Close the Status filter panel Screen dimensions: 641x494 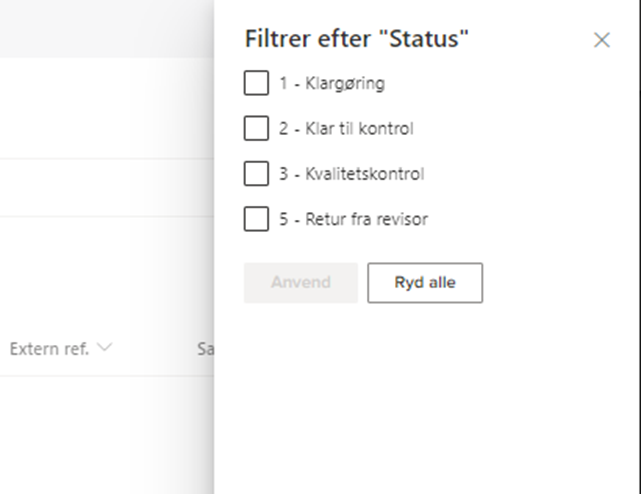point(601,40)
